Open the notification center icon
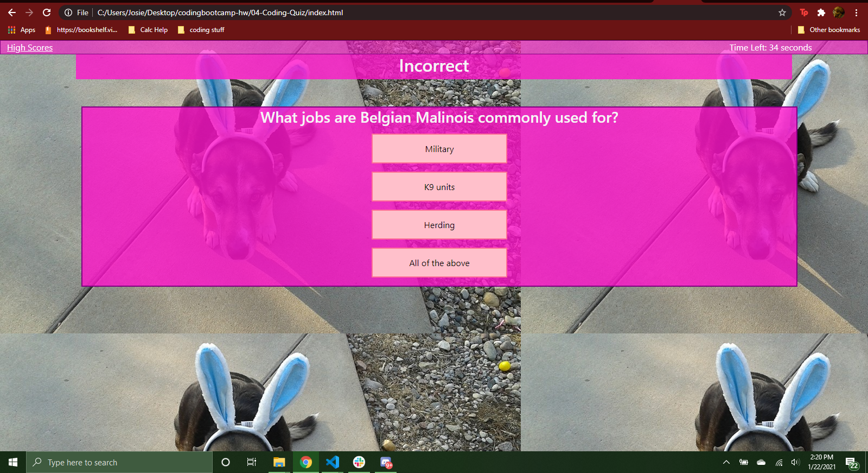Image resolution: width=868 pixels, height=473 pixels. tap(851, 462)
